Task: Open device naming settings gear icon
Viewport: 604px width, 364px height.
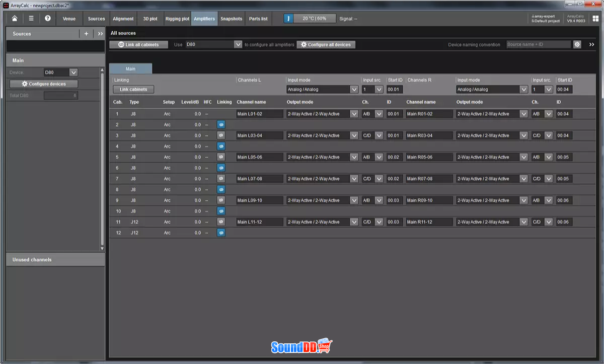Action: click(577, 44)
